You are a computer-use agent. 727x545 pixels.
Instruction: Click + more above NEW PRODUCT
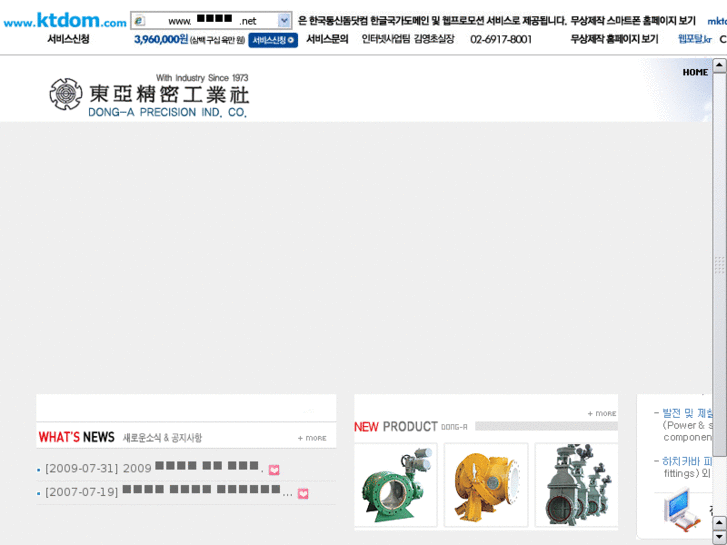(602, 413)
